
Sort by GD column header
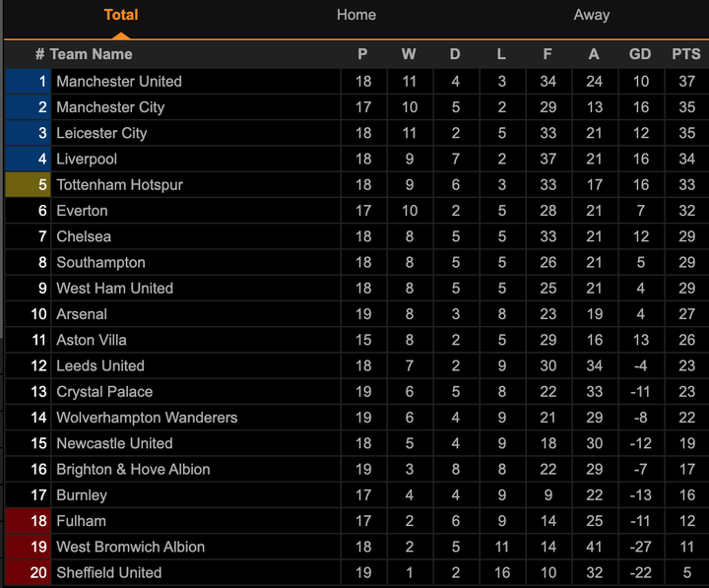[x=640, y=54]
